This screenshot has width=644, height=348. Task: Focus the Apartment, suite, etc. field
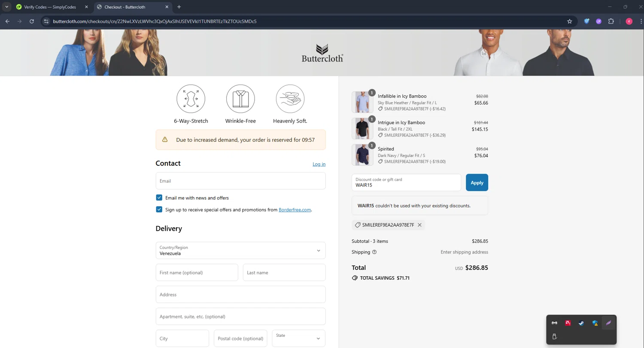tap(240, 316)
